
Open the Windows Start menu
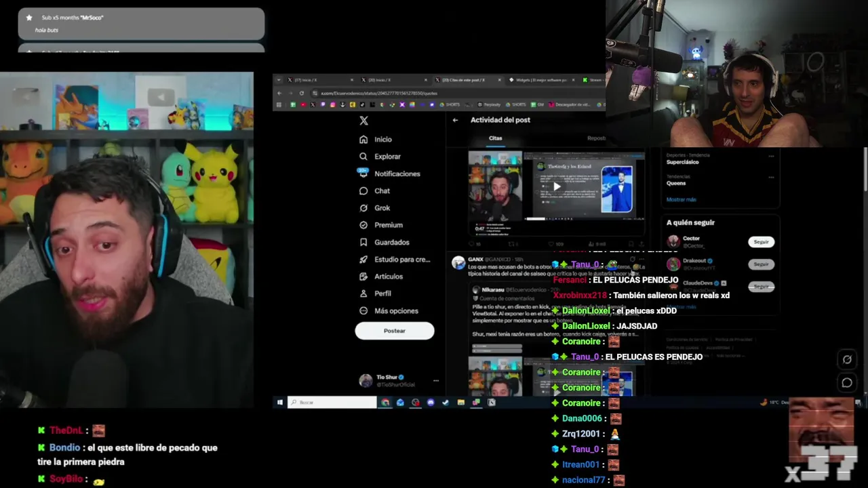279,403
